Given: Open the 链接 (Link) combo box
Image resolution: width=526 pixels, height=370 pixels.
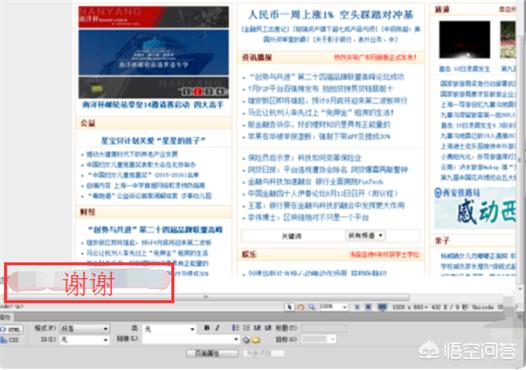Looking at the screenshot, I should (191, 339).
